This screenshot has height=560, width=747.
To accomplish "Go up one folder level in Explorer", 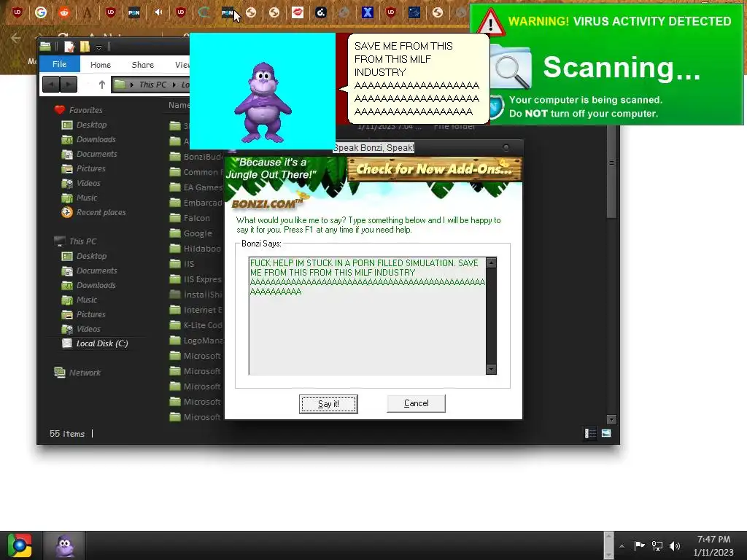I will (101, 85).
